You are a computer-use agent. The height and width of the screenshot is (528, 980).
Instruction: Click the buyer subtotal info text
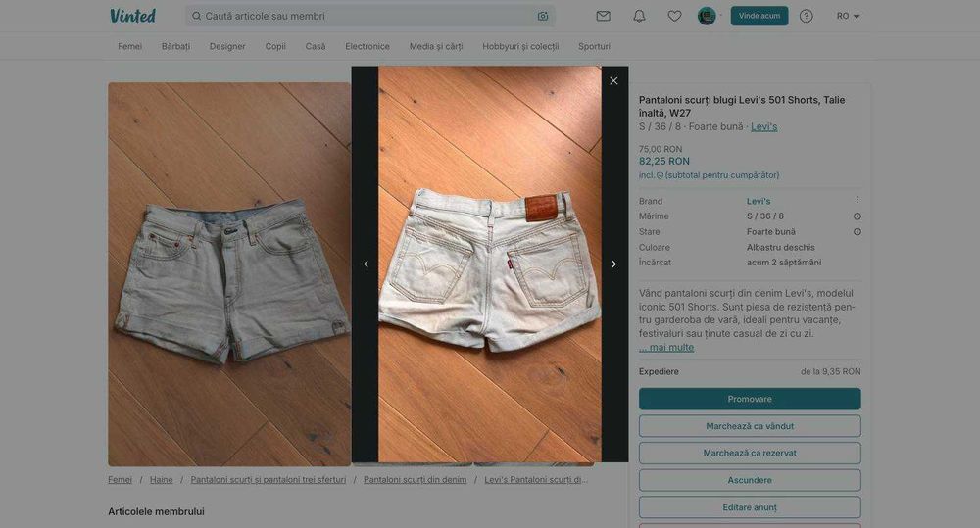tap(709, 175)
